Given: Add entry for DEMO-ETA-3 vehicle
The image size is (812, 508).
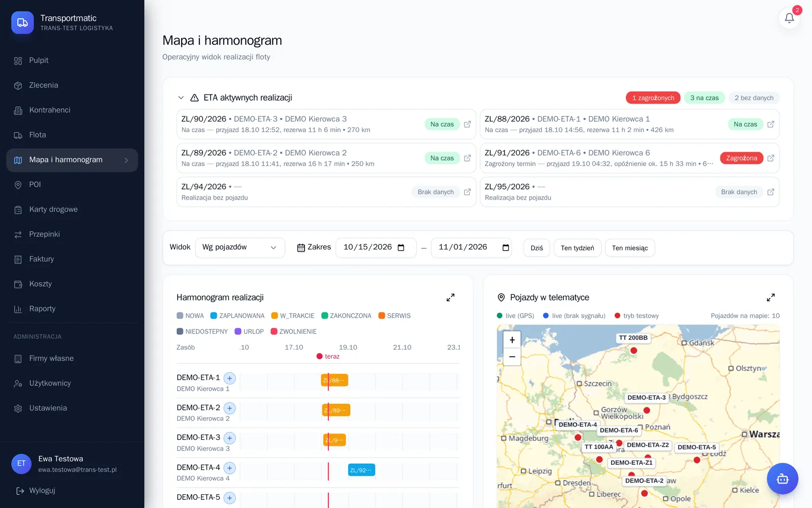Looking at the screenshot, I should [230, 438].
